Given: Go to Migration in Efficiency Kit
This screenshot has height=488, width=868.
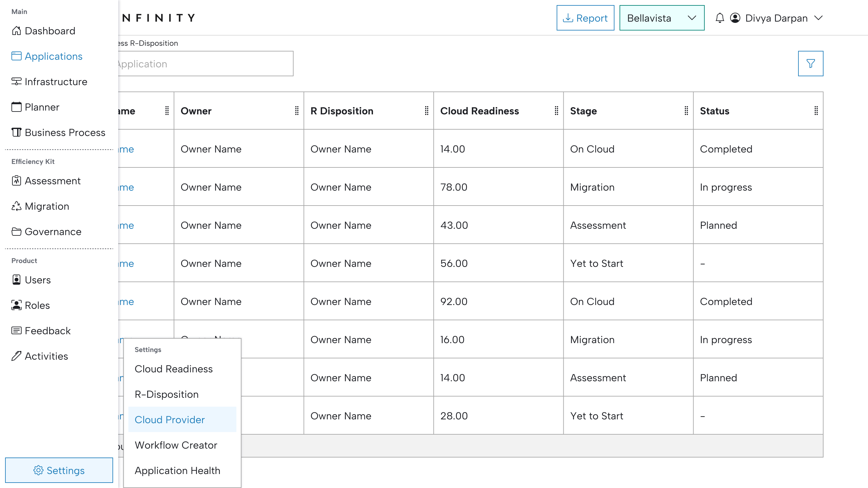Looking at the screenshot, I should point(47,206).
